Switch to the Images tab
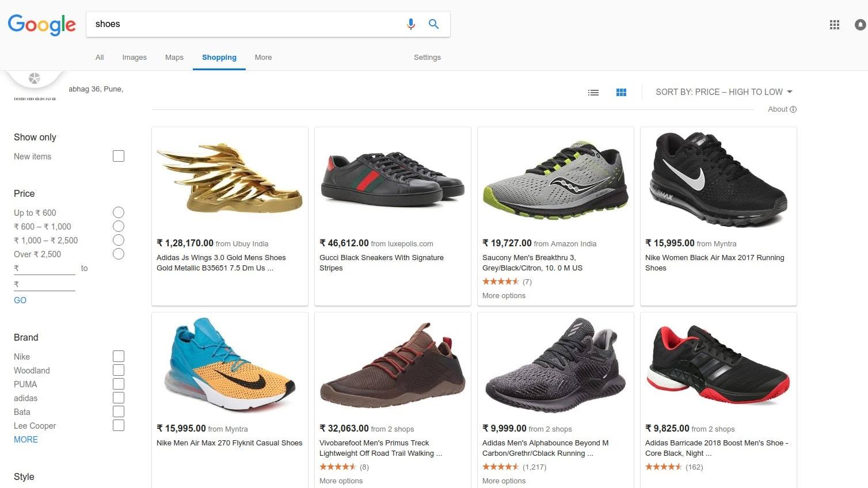868x488 pixels. 134,58
